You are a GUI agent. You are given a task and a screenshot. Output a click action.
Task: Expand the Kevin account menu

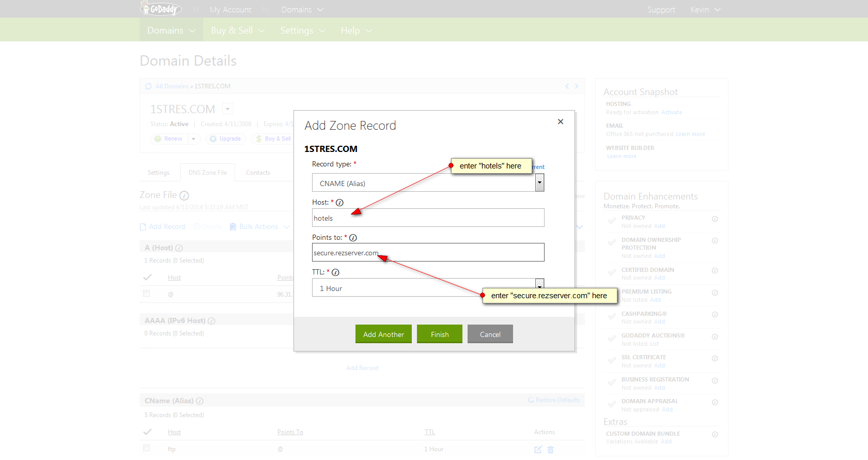click(705, 10)
